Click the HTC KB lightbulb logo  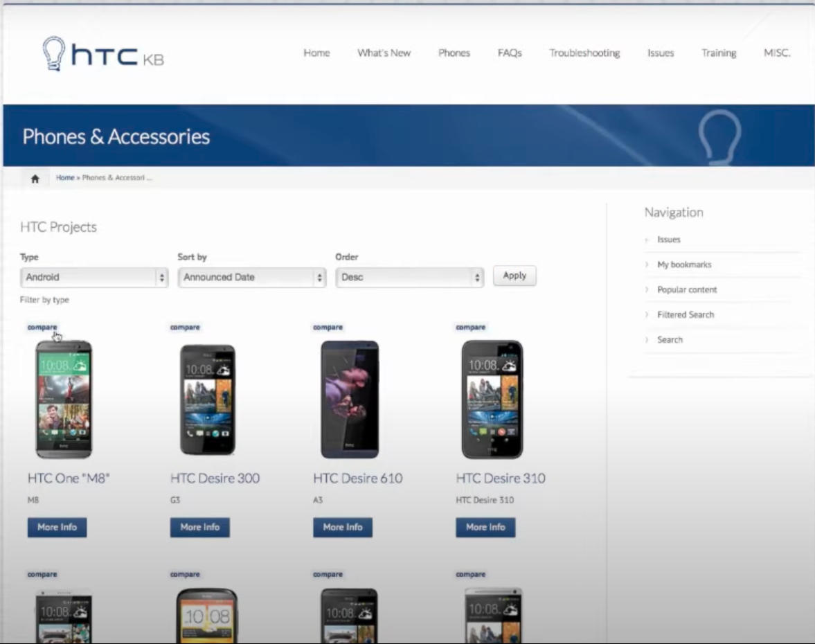pyautogui.click(x=103, y=53)
